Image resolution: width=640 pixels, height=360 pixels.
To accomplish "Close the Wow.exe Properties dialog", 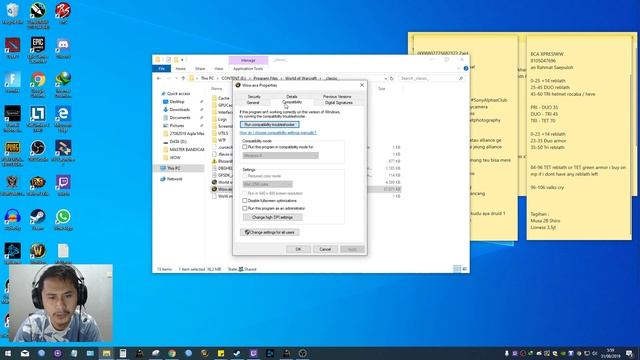I will coord(362,85).
